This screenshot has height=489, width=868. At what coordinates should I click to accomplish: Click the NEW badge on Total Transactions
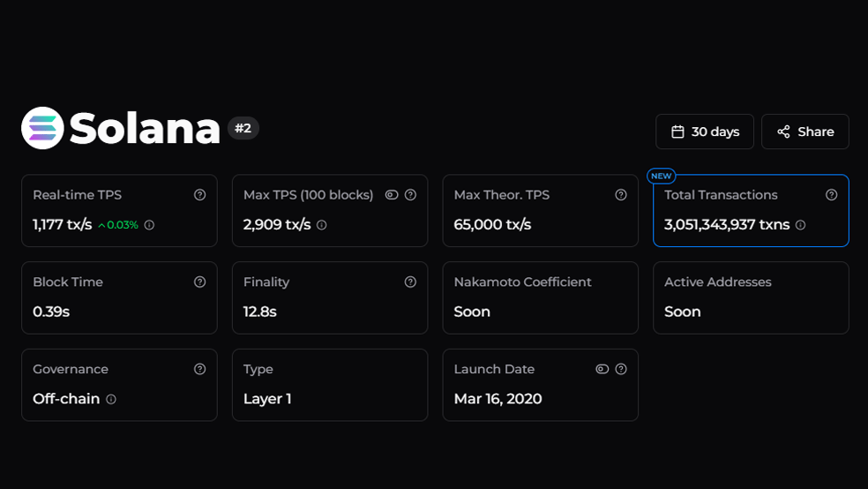(661, 177)
